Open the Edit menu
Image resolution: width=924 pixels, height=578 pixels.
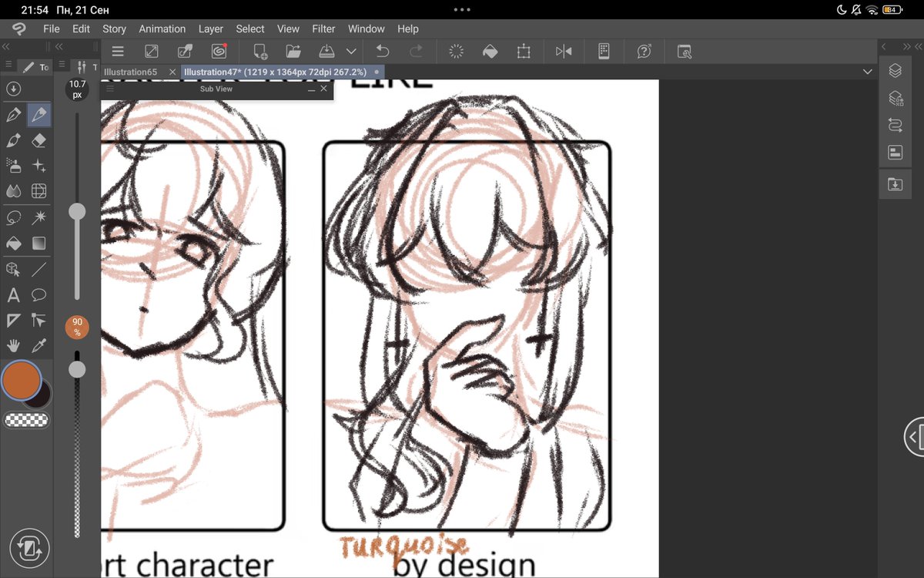pos(81,29)
